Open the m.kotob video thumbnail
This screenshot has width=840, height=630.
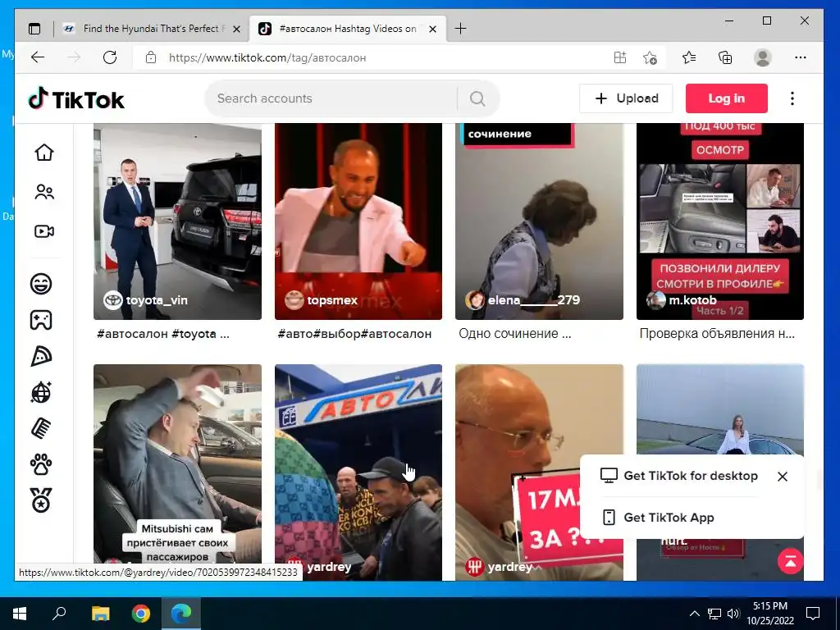[x=720, y=221]
